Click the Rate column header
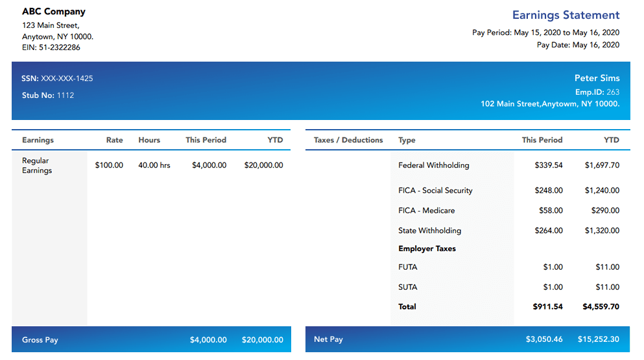 click(x=115, y=140)
